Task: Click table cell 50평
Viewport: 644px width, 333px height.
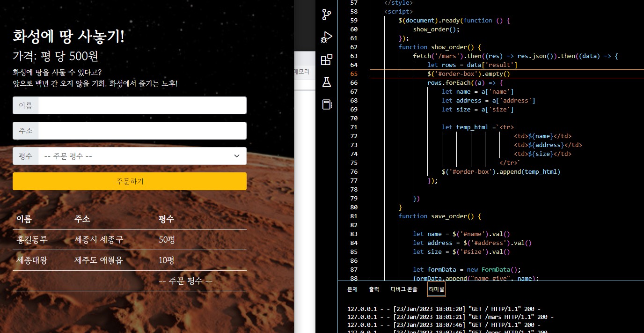Action: pyautogui.click(x=167, y=240)
